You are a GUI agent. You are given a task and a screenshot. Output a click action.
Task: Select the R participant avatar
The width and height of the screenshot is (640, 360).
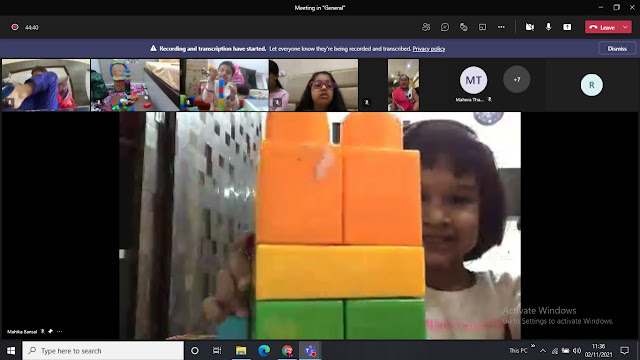pos(591,85)
